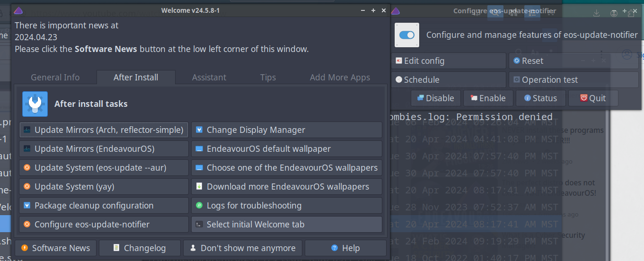Screen dimensions: 644x261
Task: Check Status in eos-update-notifier
Action: coord(540,98)
